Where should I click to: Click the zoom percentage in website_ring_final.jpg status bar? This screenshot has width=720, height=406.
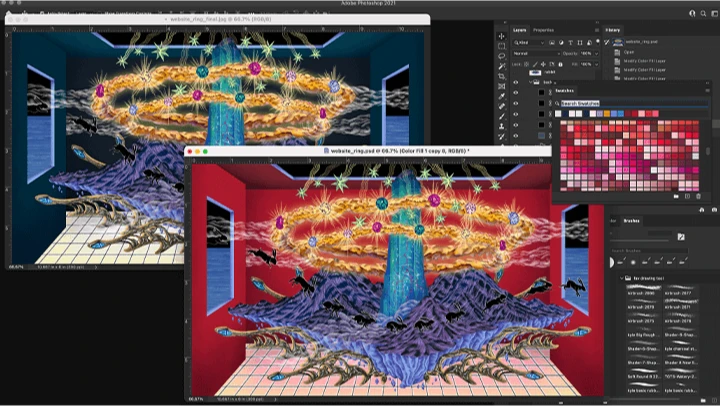[x=16, y=267]
